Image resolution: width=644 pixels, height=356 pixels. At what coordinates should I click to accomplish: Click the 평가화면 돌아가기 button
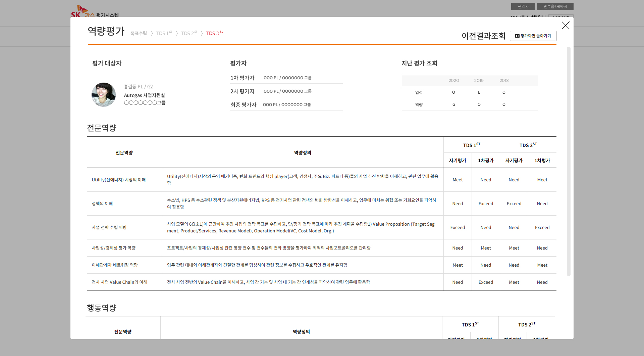[x=533, y=36]
